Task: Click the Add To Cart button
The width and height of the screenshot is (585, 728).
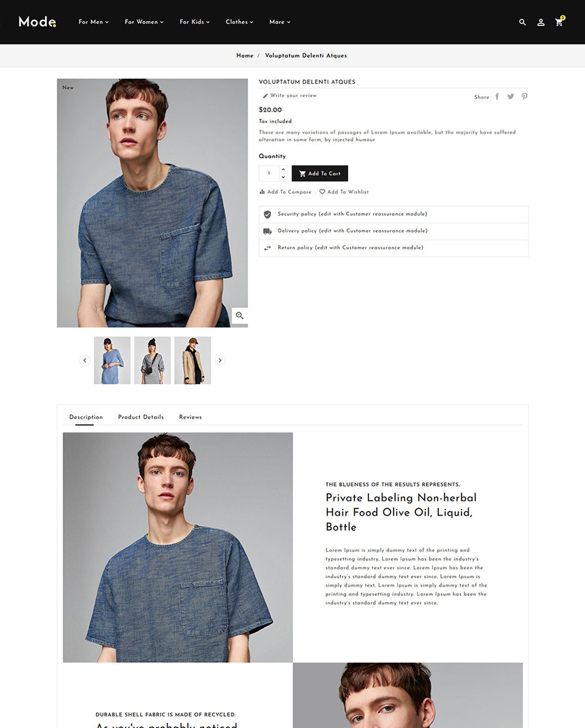Action: coord(319,174)
